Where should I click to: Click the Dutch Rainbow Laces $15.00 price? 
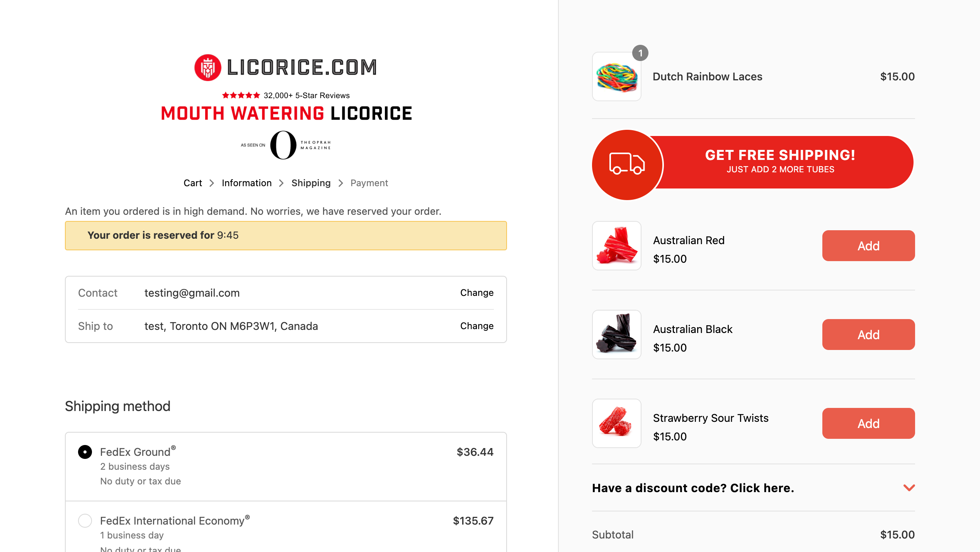(897, 76)
